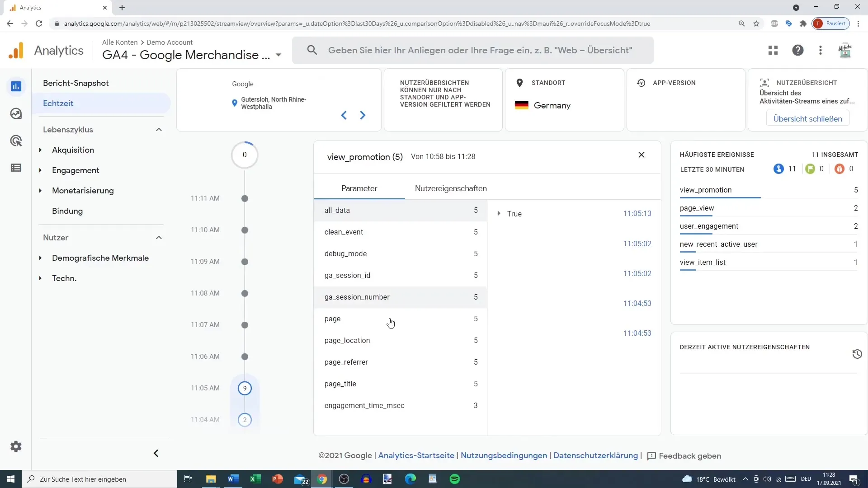Open the Datenschutzerklärung link
The image size is (868, 488).
coord(595,455)
